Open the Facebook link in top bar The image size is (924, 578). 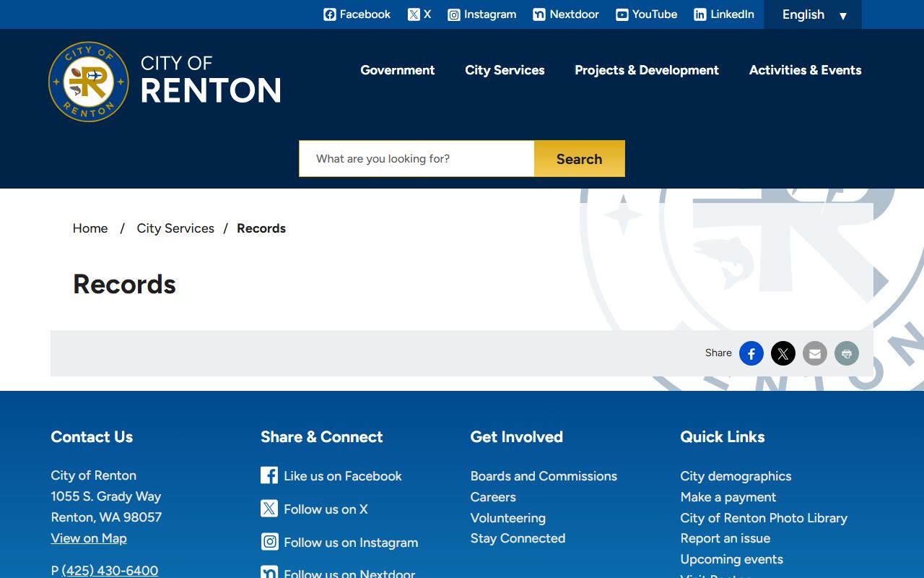357,14
